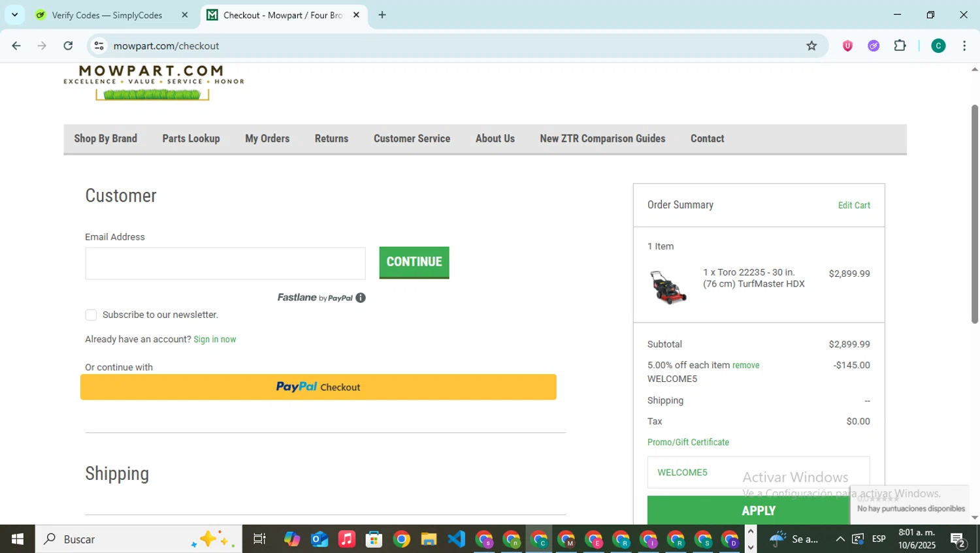Viewport: 980px width, 553px height.
Task: Click the Mowpart.com logo
Action: (153, 82)
